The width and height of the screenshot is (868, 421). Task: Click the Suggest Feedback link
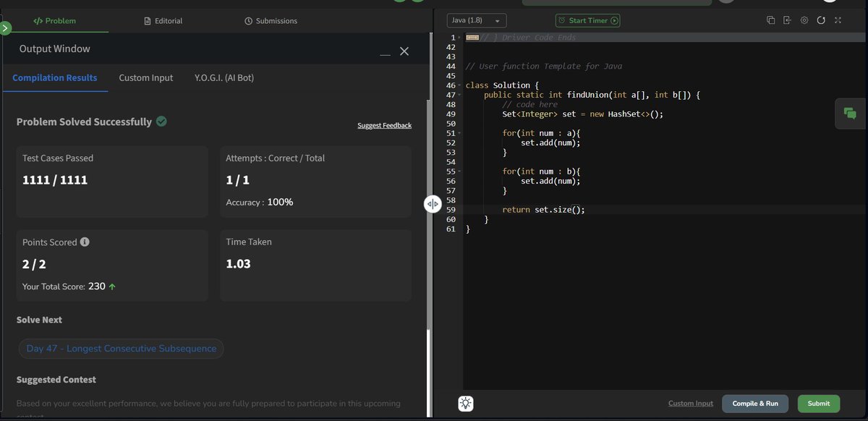pyautogui.click(x=384, y=125)
